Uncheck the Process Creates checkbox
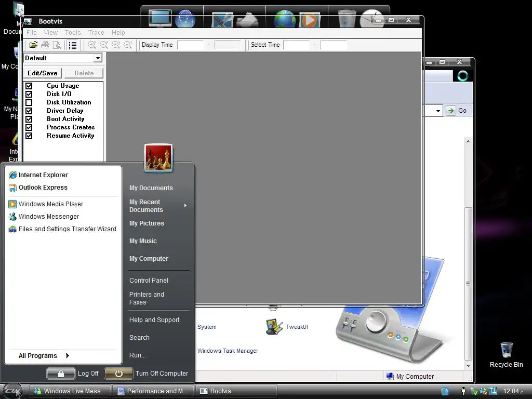 tap(29, 127)
